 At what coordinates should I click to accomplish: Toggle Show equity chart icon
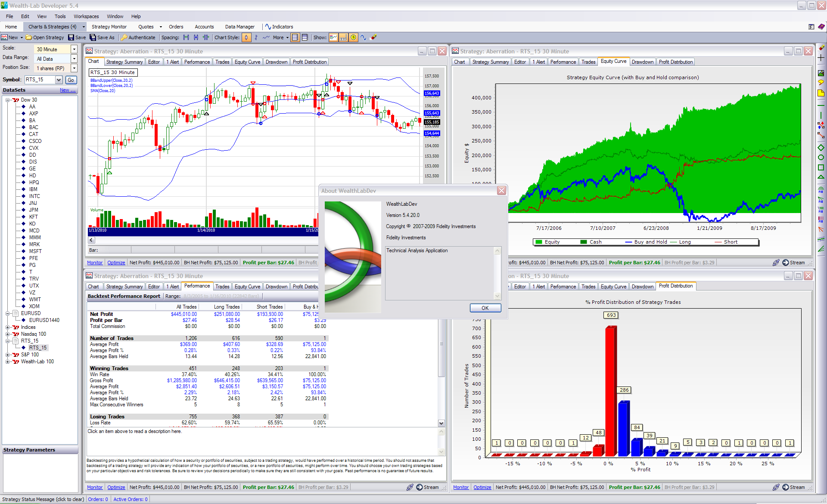click(x=333, y=37)
